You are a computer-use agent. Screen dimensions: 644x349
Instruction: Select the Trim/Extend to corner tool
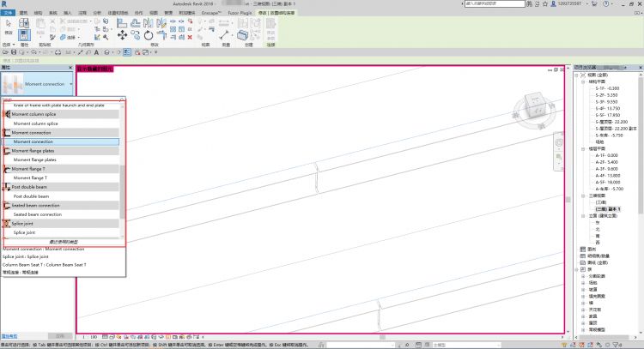pos(161,35)
